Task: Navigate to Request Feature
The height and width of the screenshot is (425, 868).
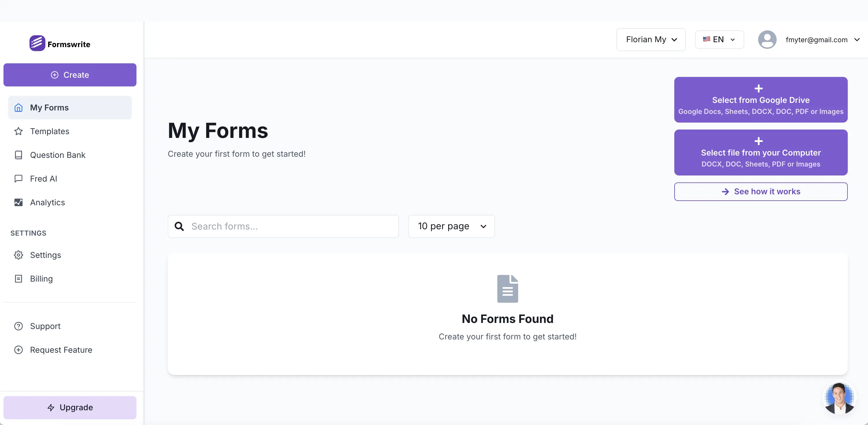Action: click(x=61, y=350)
